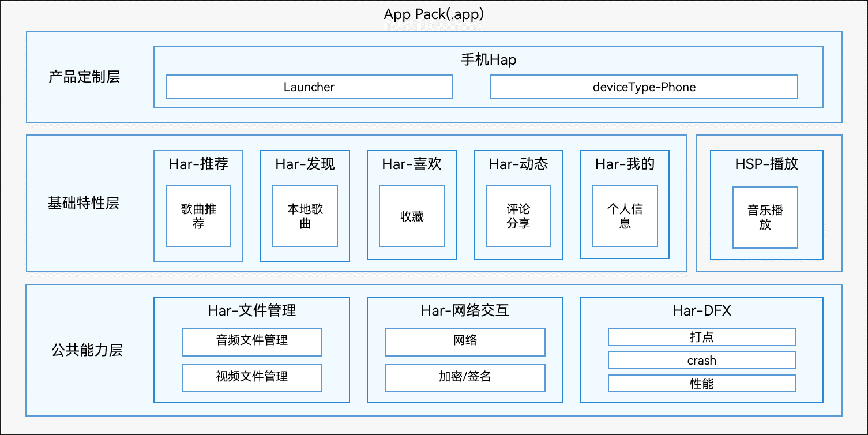
Task: Click the Har-网络交互 module title
Action: tap(465, 310)
